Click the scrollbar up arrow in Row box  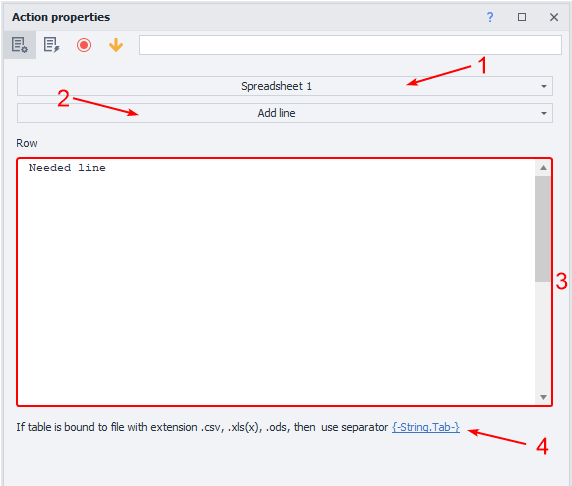click(x=543, y=167)
